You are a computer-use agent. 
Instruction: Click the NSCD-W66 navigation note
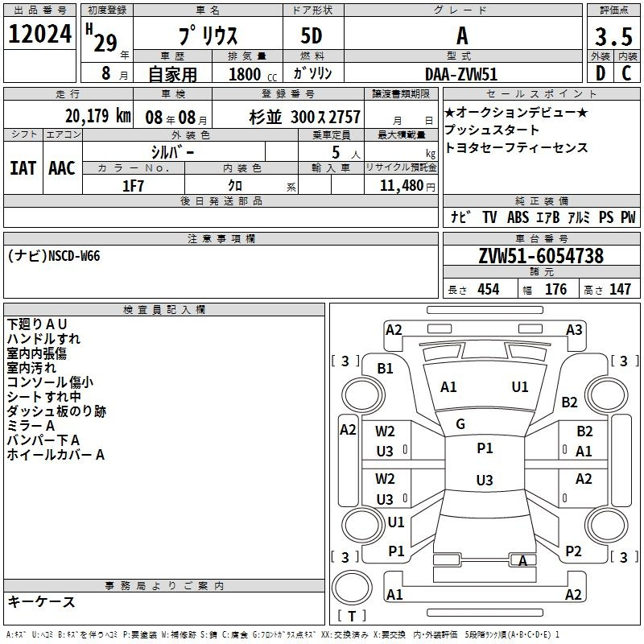[54, 256]
